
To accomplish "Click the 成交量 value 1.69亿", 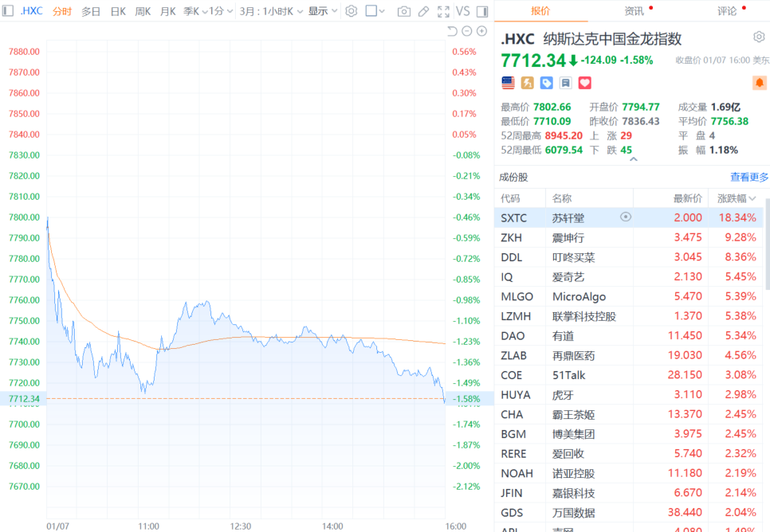I will click(x=725, y=107).
